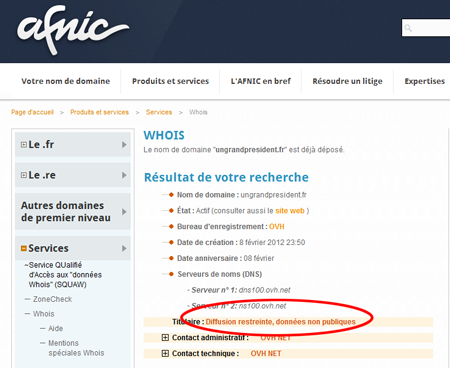Image resolution: width=450 pixels, height=368 pixels.
Task: Open L'AFNIC en bref menu
Action: (261, 81)
